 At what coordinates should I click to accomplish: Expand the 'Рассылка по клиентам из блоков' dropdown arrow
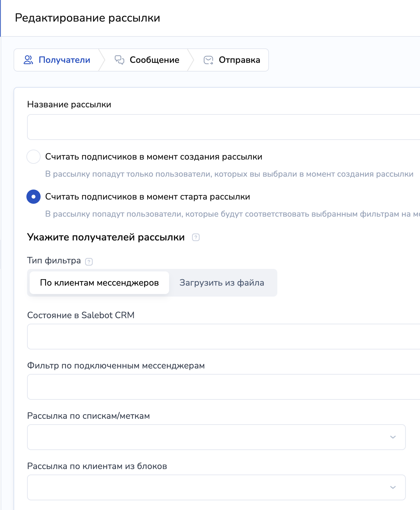(x=393, y=487)
